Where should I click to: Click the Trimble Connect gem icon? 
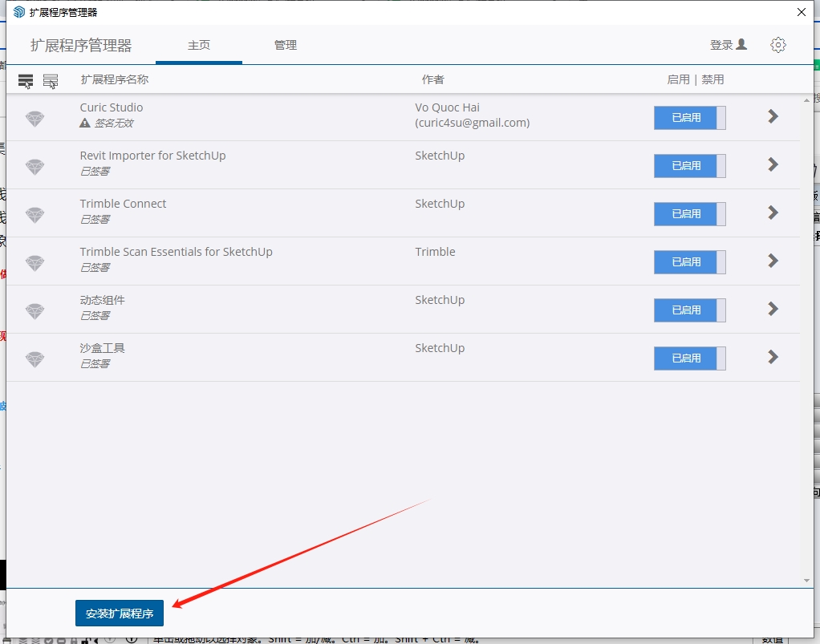click(35, 215)
